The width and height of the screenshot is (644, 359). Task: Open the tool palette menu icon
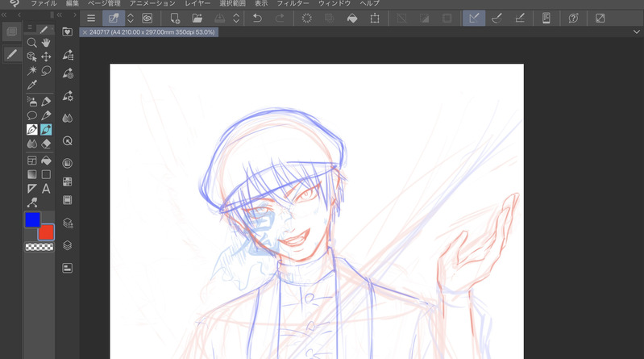[30, 27]
